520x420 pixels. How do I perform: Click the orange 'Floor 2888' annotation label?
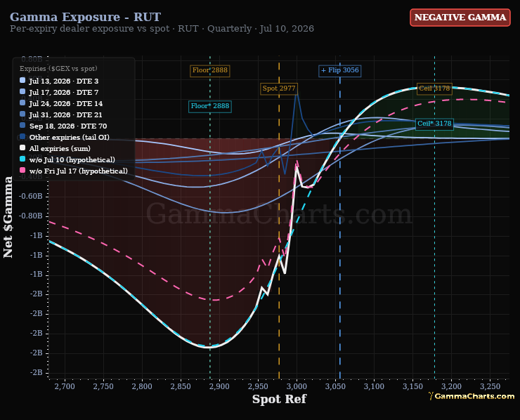click(210, 70)
